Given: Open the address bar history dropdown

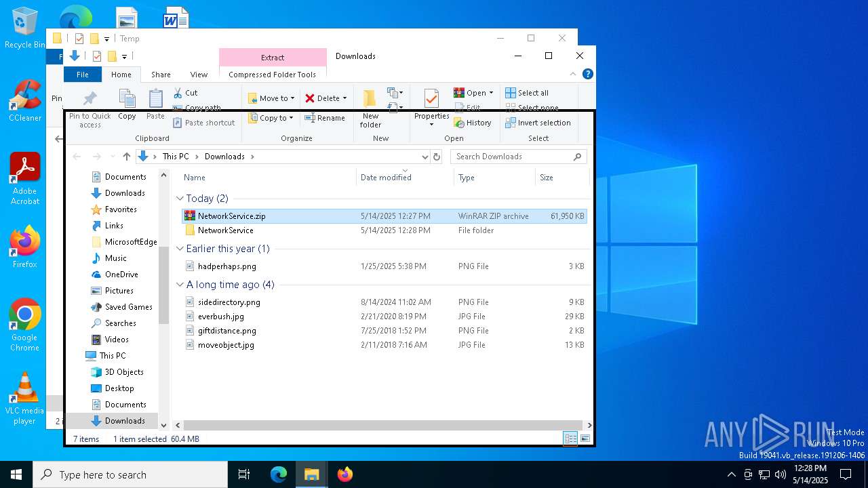Looking at the screenshot, I should (x=425, y=157).
